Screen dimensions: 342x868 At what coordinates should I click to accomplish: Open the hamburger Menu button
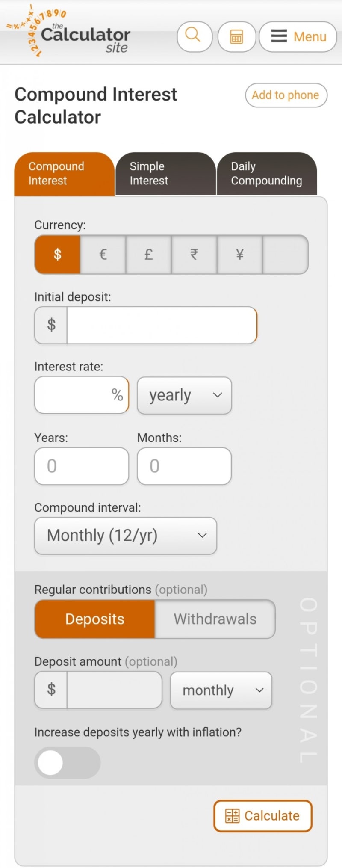298,36
